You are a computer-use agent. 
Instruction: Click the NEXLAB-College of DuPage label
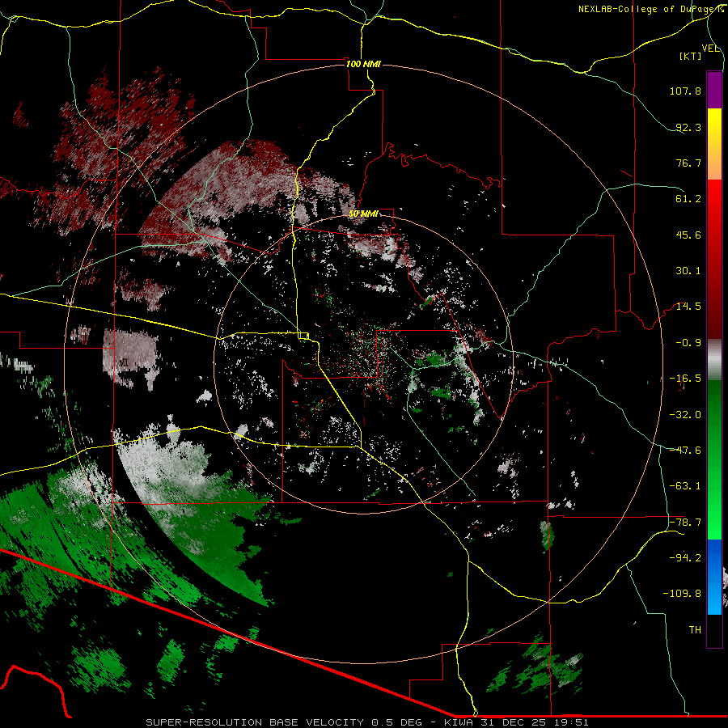pyautogui.click(x=650, y=9)
